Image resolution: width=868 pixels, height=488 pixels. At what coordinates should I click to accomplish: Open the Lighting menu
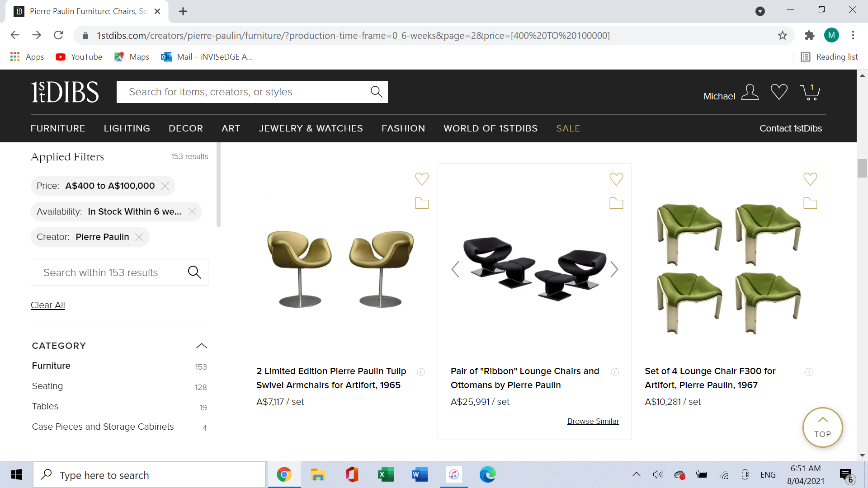[x=127, y=128]
